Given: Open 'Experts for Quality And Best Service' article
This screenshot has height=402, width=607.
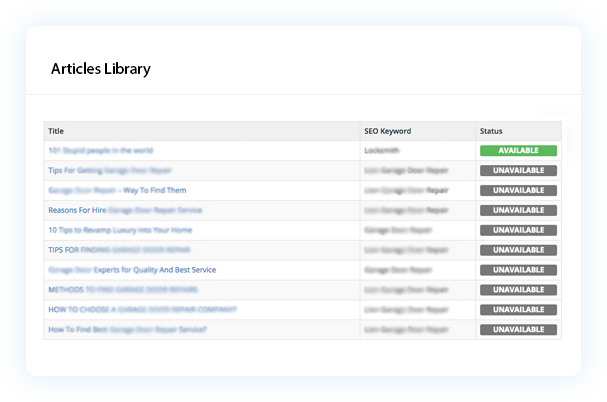Looking at the screenshot, I should click(132, 270).
